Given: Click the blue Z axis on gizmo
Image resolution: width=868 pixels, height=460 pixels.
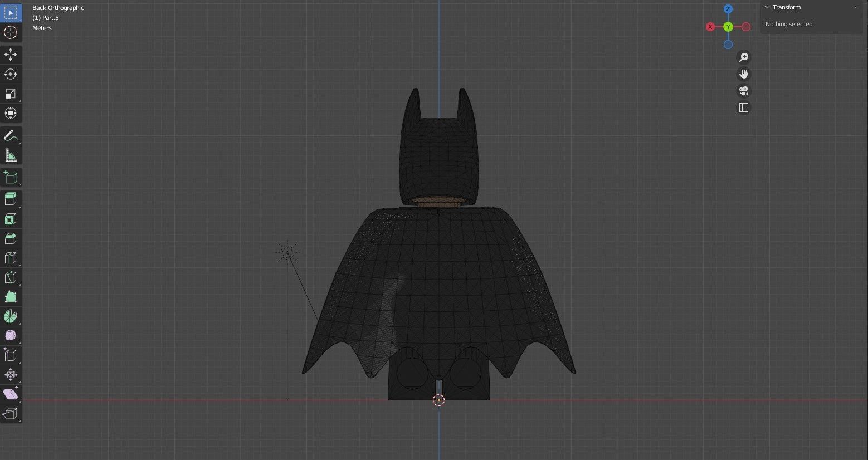Looking at the screenshot, I should pyautogui.click(x=728, y=9).
